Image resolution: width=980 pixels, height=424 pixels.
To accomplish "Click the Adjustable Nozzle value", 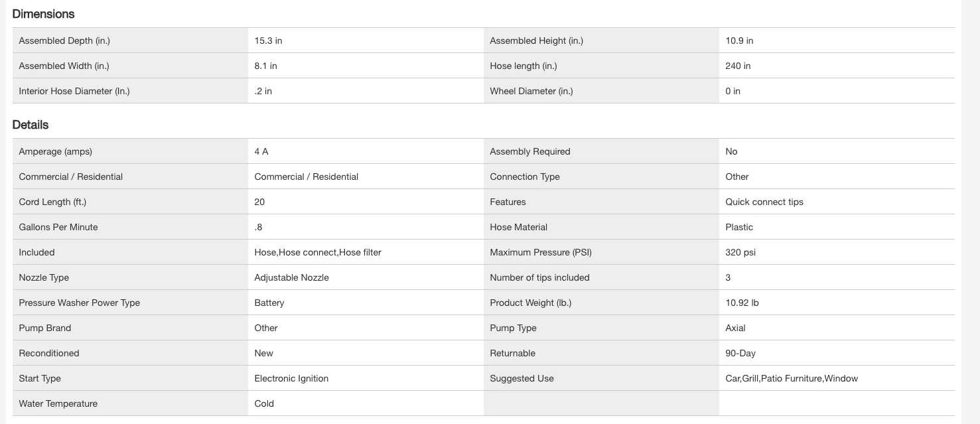I will (x=291, y=277).
